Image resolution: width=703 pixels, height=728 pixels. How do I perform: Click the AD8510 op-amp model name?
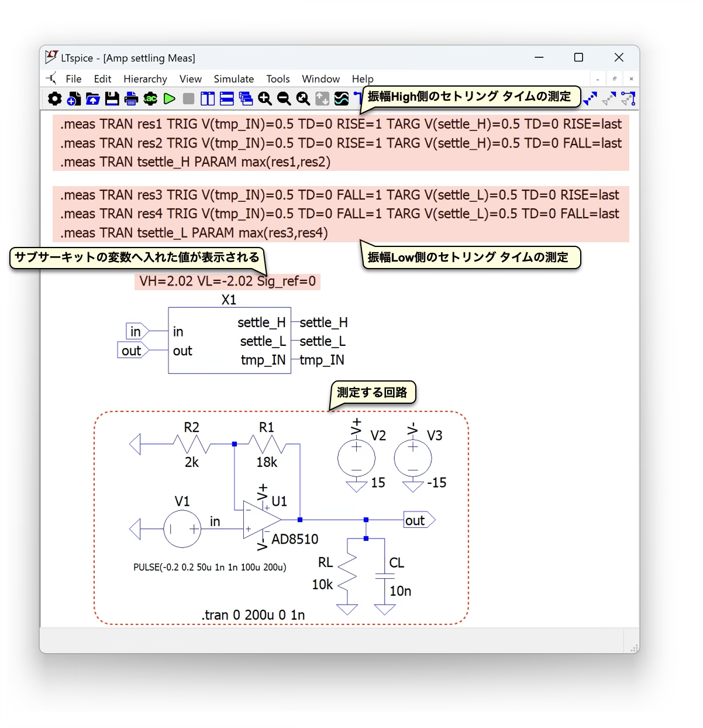click(x=295, y=539)
